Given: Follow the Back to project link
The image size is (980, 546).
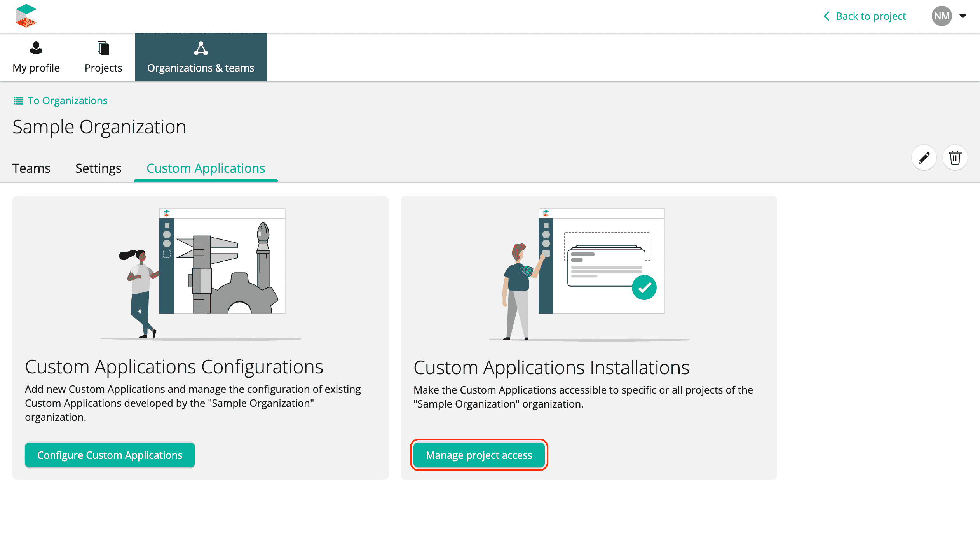Looking at the screenshot, I should pos(871,16).
